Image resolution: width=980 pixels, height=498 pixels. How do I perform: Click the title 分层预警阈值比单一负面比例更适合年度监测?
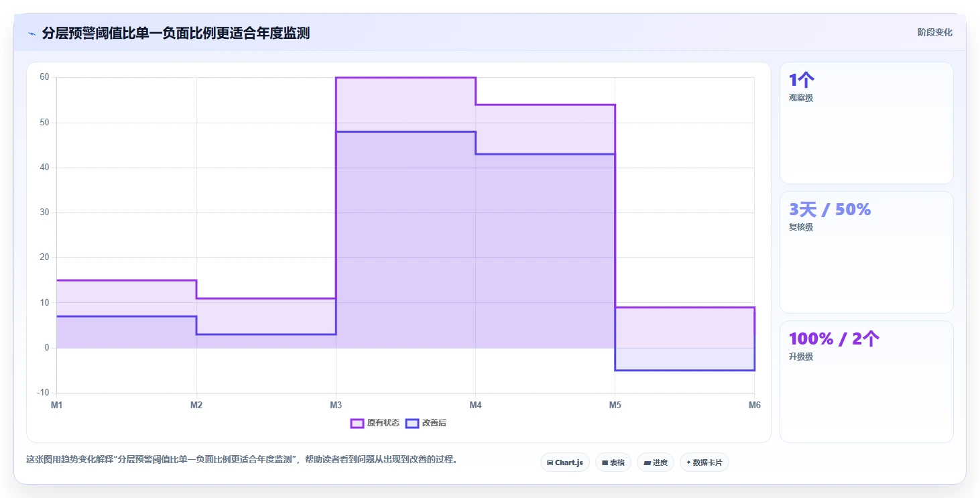click(x=176, y=34)
